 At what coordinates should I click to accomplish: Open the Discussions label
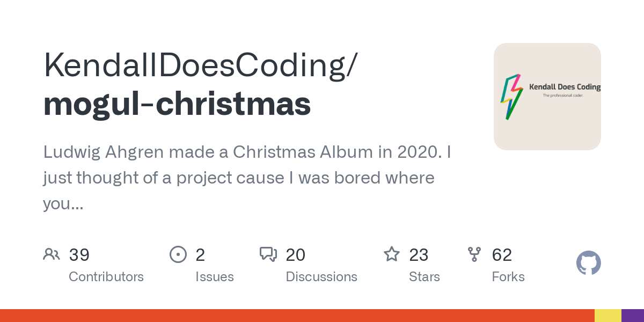click(321, 277)
